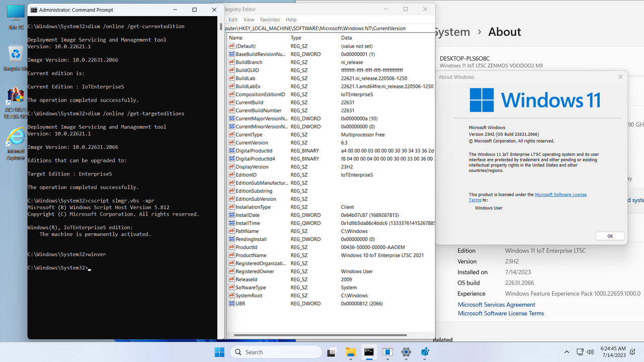
Task: Select the SystemRoot registry row
Action: point(331,296)
